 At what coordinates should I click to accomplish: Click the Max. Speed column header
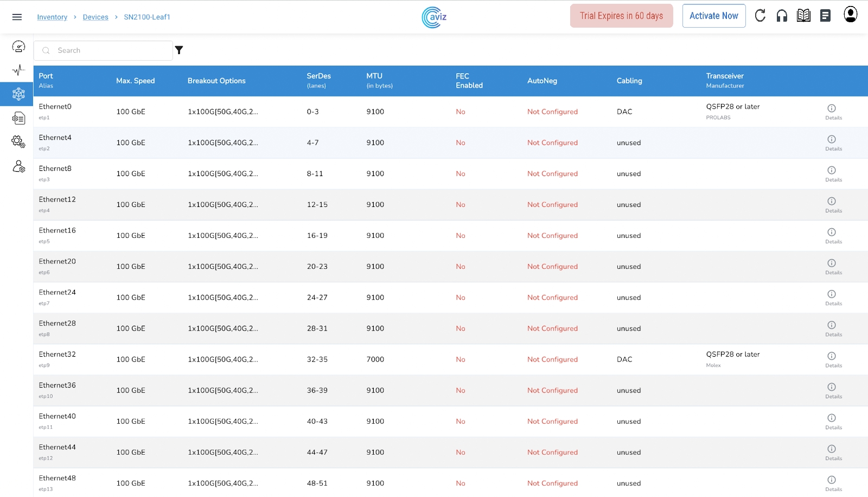[136, 81]
